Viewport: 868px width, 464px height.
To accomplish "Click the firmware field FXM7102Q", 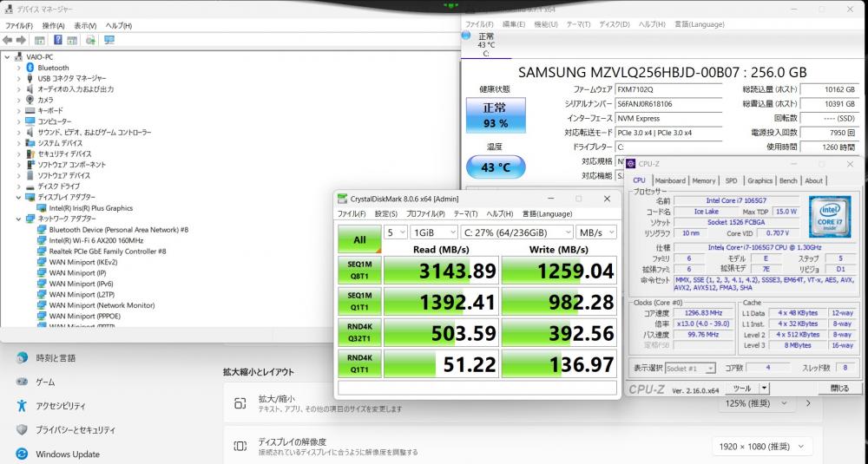I will pyautogui.click(x=668, y=89).
